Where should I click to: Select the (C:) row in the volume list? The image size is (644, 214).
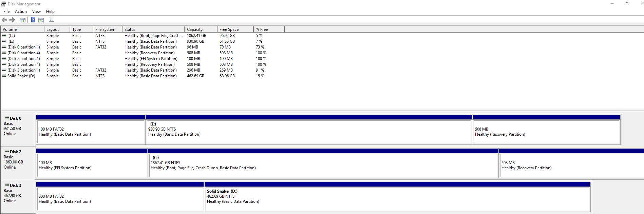pos(143,36)
